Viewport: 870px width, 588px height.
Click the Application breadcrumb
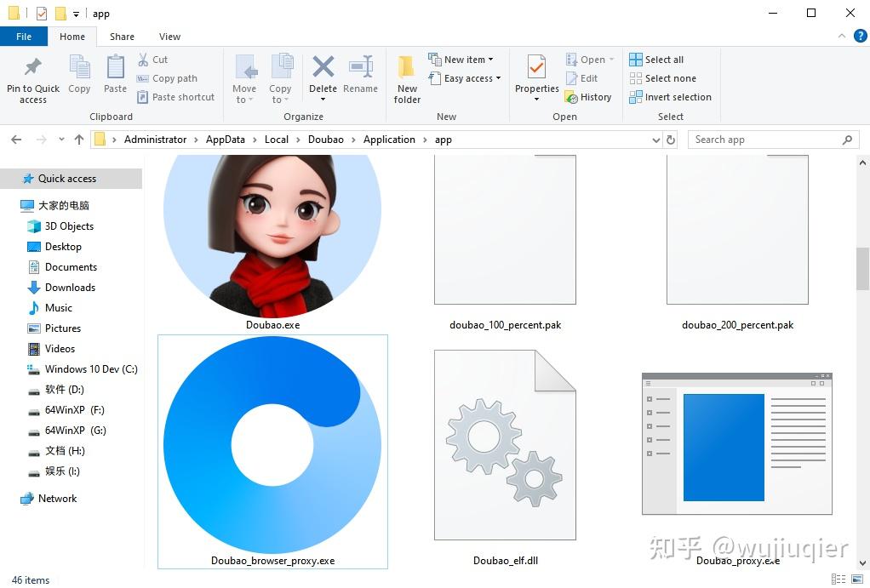click(x=389, y=140)
